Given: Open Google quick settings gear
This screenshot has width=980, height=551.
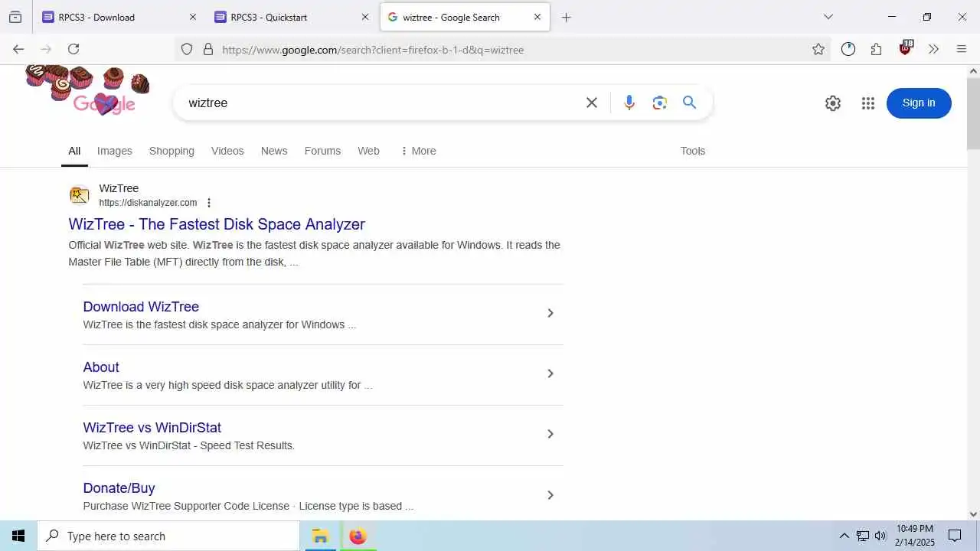Looking at the screenshot, I should click(833, 103).
